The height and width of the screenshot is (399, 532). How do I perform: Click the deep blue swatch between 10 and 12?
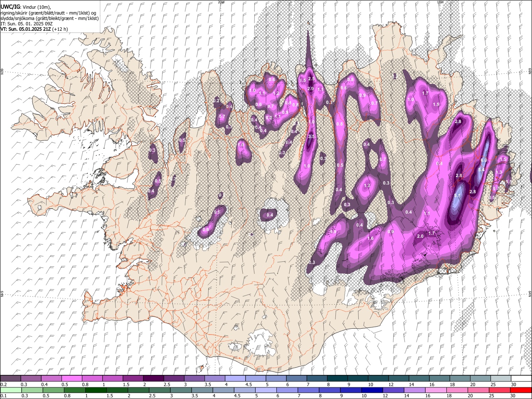[372, 390]
